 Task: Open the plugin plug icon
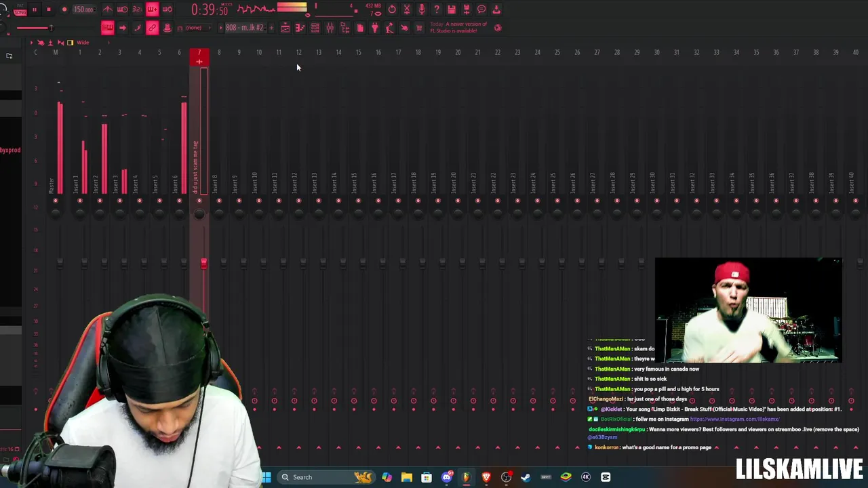(x=375, y=28)
